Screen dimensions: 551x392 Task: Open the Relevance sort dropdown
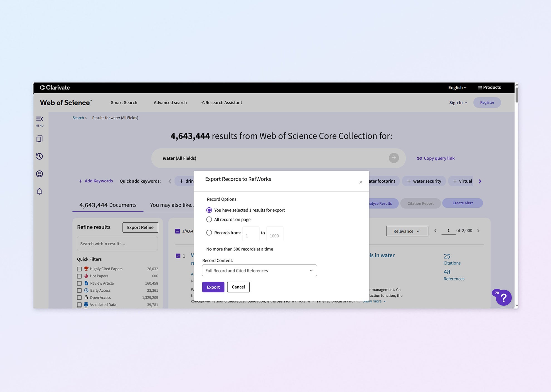[407, 231]
